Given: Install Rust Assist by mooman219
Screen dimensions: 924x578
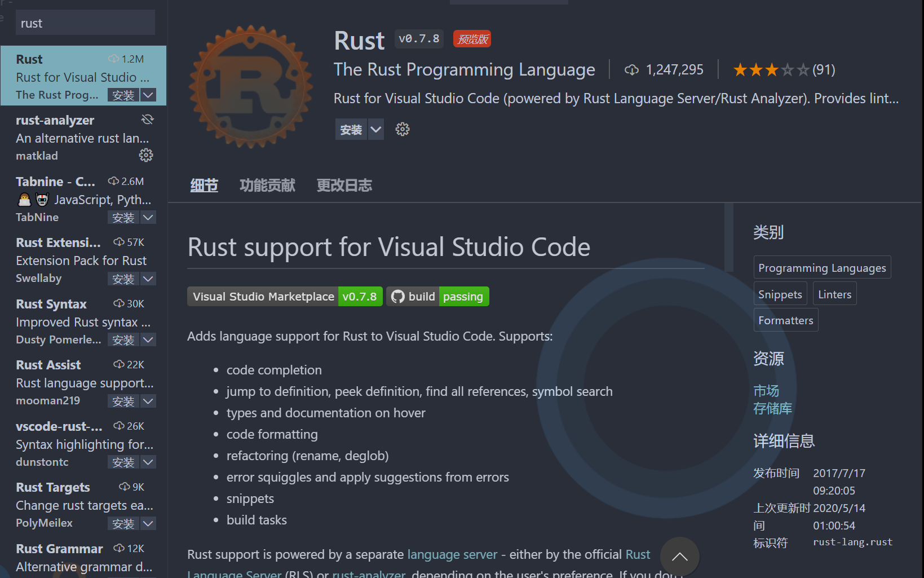Looking at the screenshot, I should click(x=123, y=401).
